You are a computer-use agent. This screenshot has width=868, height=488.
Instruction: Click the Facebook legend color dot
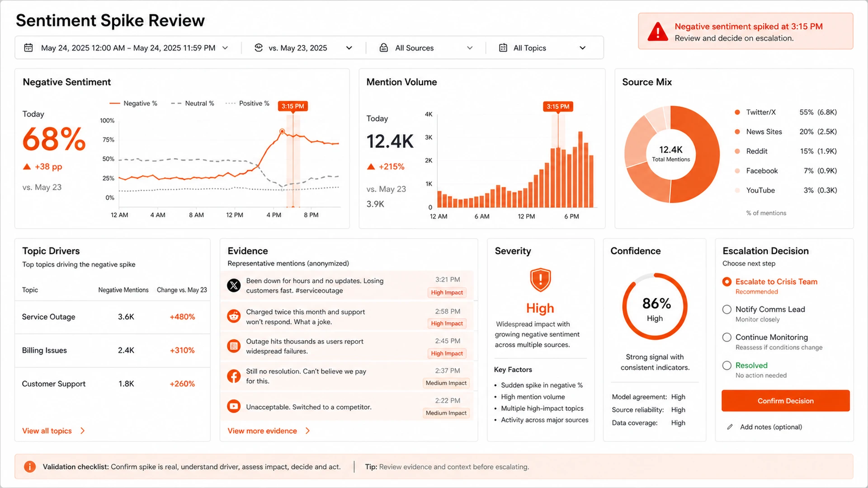[737, 171]
